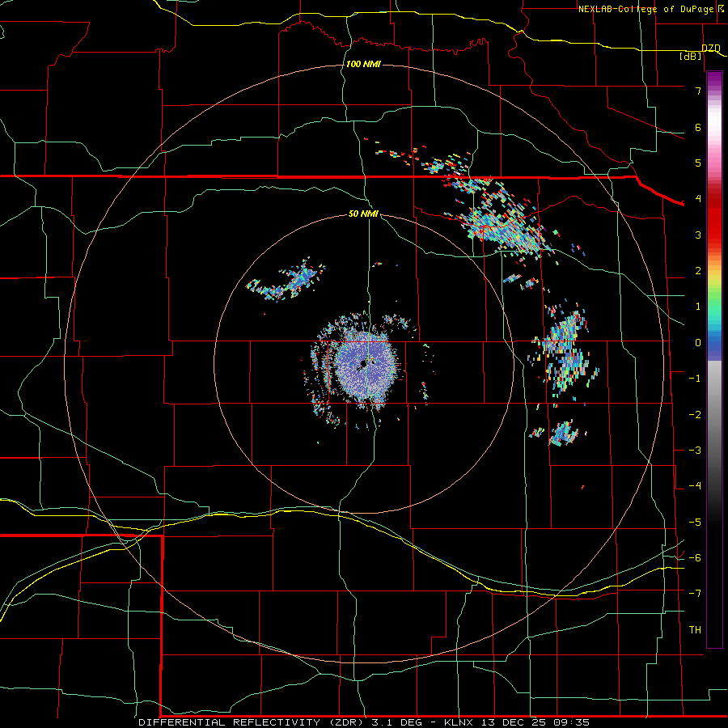
Task: Click the radar site black center dot
Action: (x=364, y=365)
